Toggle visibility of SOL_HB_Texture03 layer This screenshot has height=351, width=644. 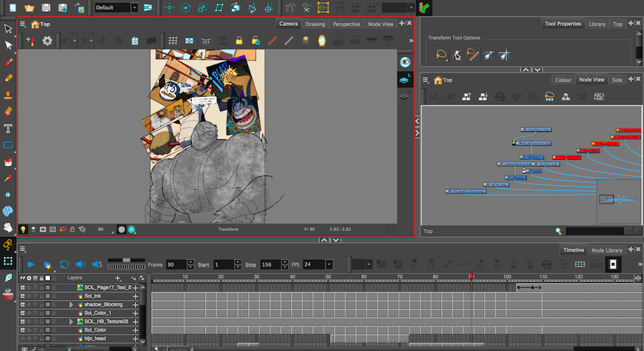click(23, 321)
